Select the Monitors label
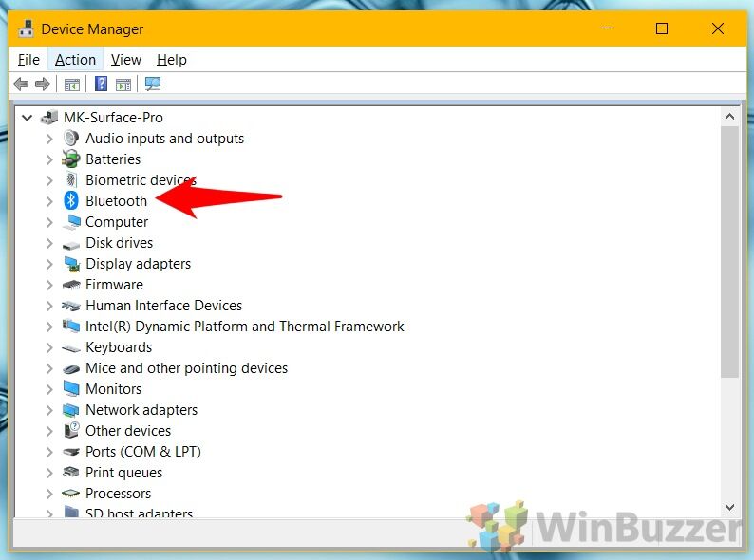This screenshot has width=754, height=560. pyautogui.click(x=114, y=389)
